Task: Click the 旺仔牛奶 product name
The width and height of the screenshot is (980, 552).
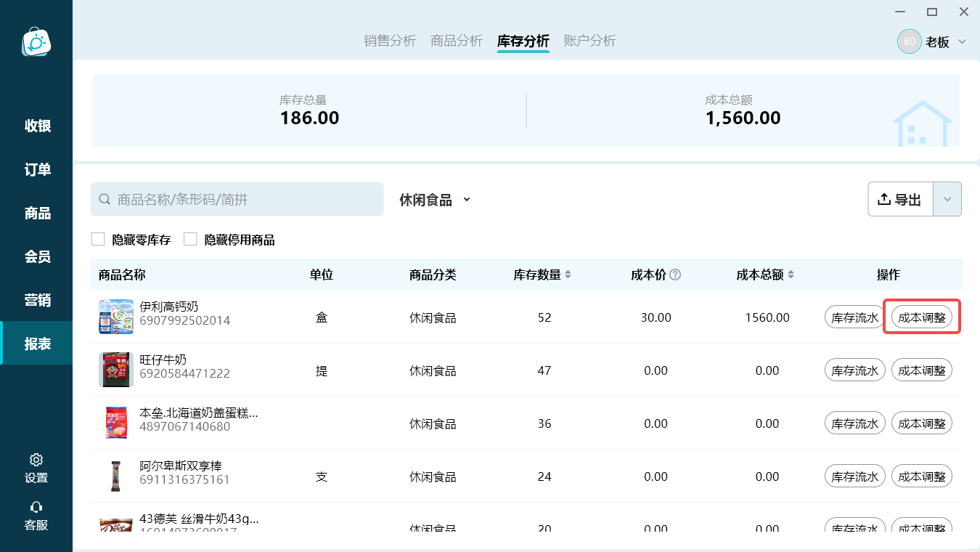Action: (163, 360)
